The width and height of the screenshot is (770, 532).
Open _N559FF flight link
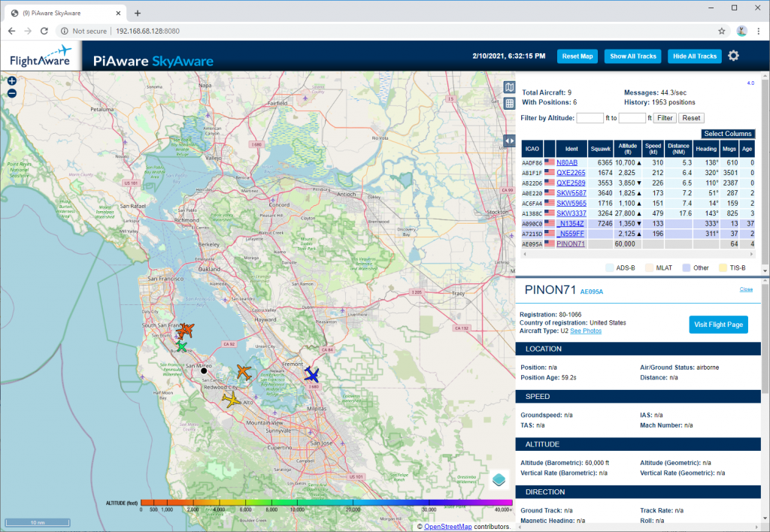click(570, 234)
